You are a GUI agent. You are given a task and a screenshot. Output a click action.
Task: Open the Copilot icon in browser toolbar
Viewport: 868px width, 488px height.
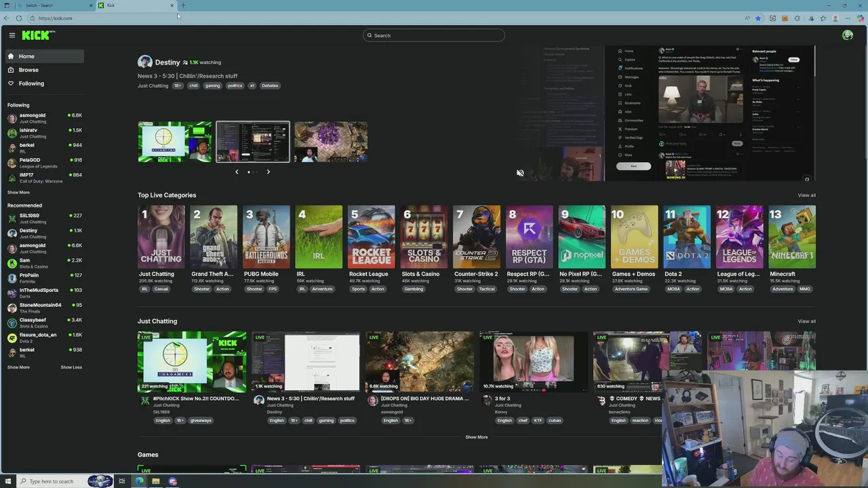861,18
